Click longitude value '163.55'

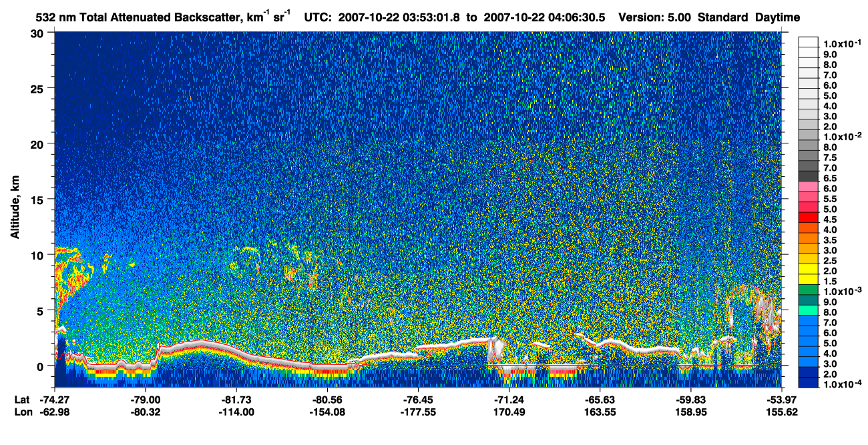(600, 412)
